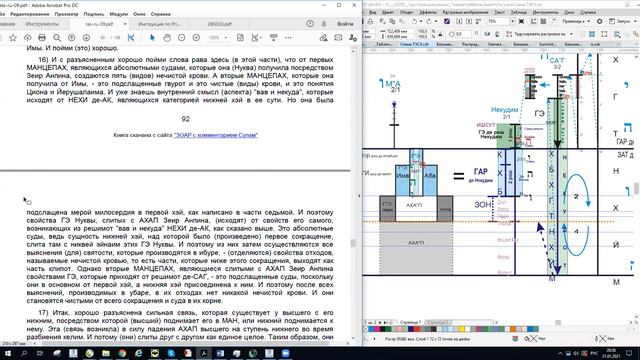Open the 75% zoom dropdown in CorelDRAW
The height and width of the screenshot is (360, 640).
(512, 21)
